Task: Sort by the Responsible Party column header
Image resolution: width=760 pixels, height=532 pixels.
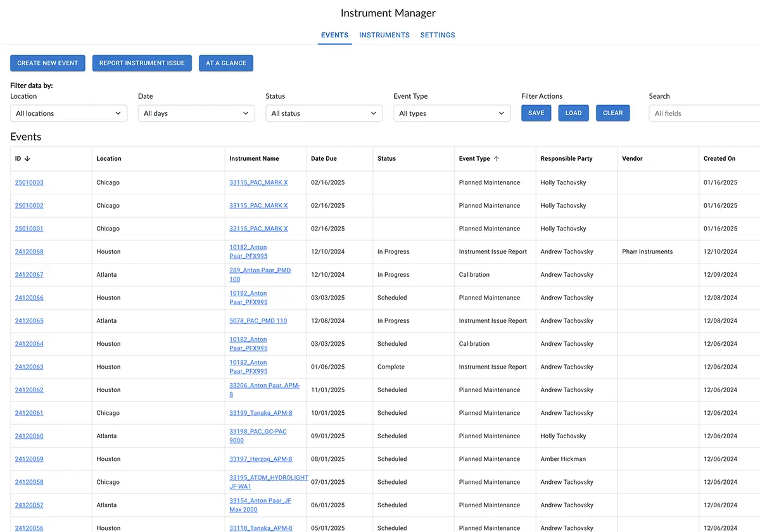Action: pyautogui.click(x=566, y=159)
